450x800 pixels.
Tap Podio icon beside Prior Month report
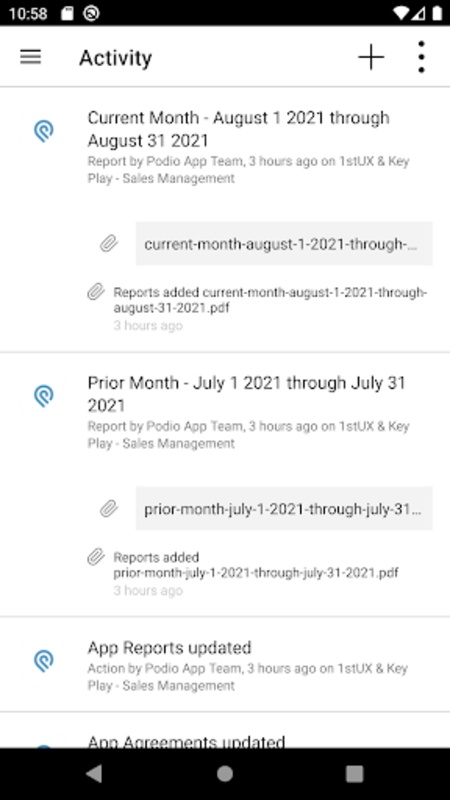click(44, 396)
